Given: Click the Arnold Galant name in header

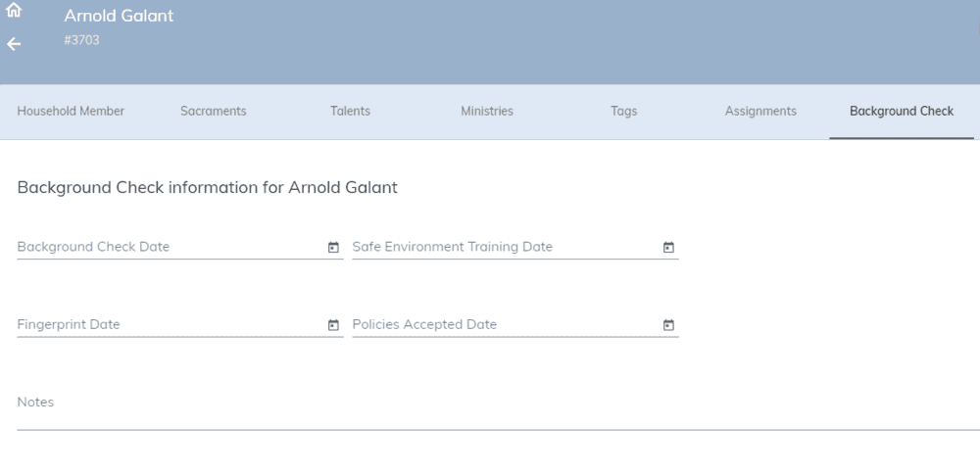Looking at the screenshot, I should pyautogui.click(x=119, y=17).
